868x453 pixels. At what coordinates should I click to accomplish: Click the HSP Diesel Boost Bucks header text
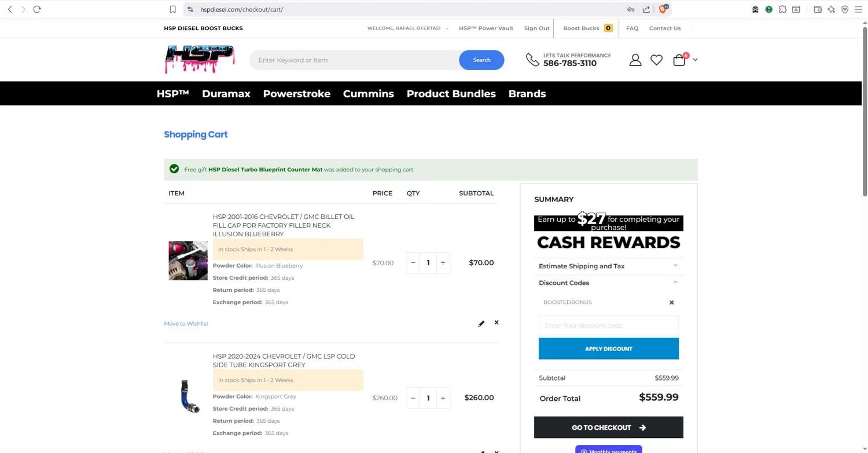(204, 28)
